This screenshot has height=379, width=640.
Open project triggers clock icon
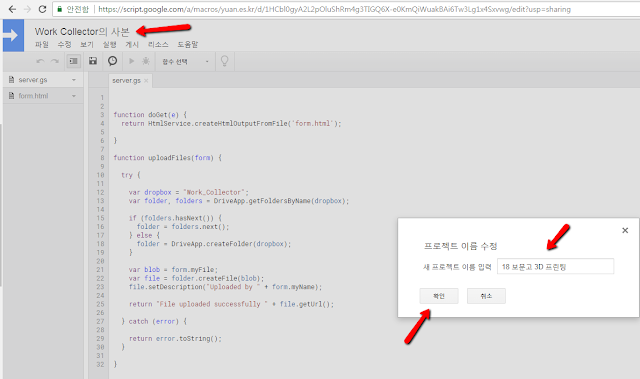[x=112, y=61]
